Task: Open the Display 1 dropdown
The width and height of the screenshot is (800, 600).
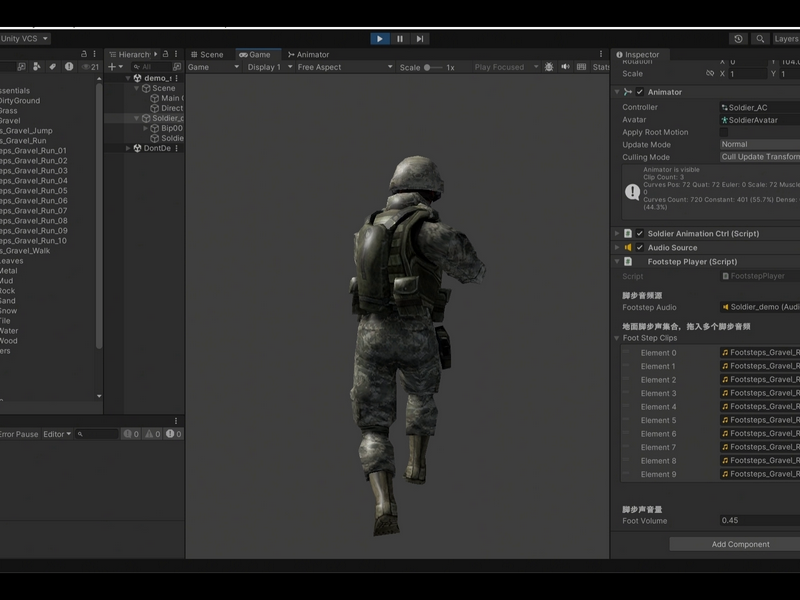Action: click(269, 67)
